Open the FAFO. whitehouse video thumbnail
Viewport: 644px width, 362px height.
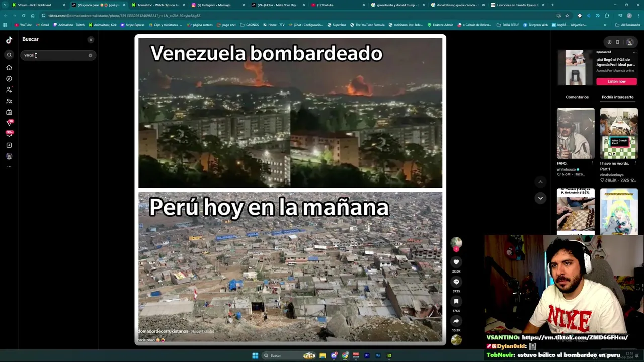576,133
